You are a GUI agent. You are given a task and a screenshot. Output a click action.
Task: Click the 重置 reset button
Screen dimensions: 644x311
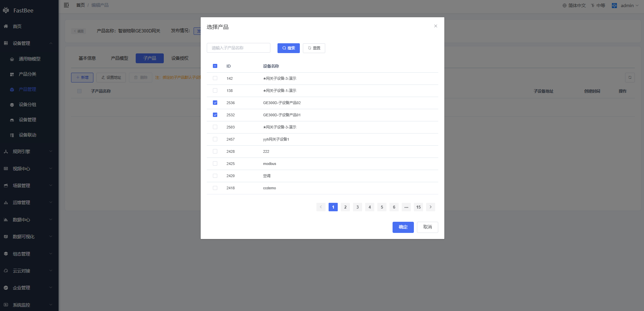coord(314,48)
